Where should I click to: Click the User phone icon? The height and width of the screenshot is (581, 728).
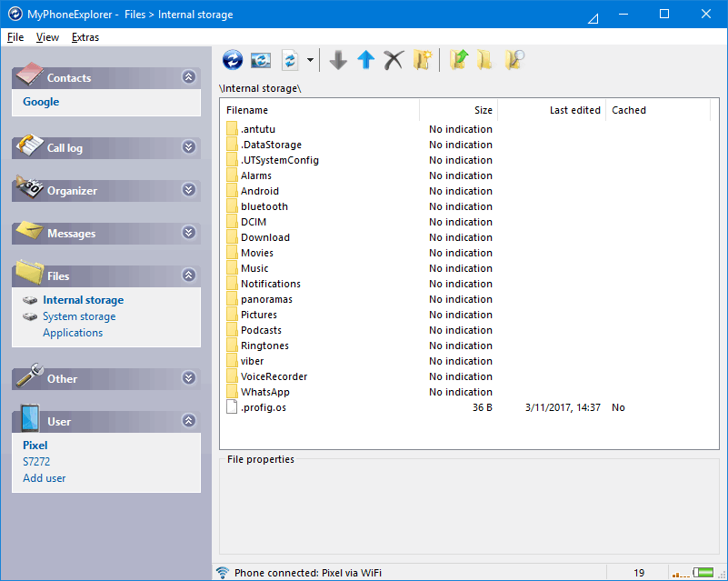pos(30,417)
